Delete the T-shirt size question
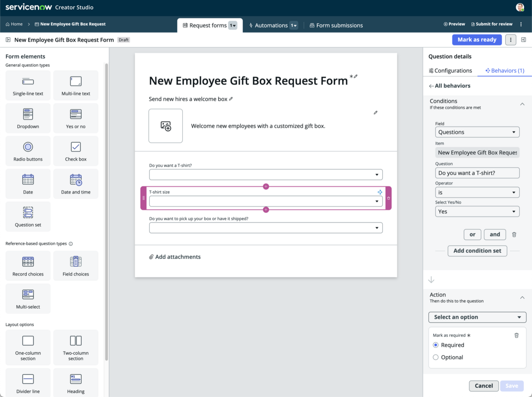 click(388, 198)
